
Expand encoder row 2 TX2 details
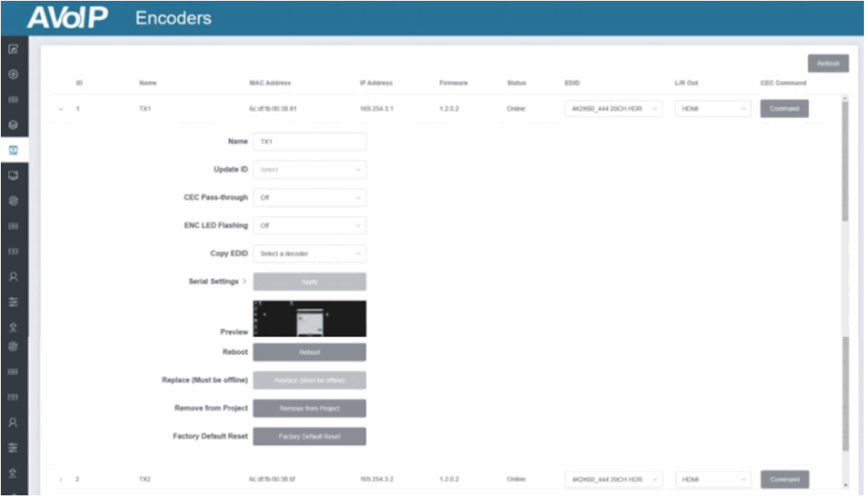[x=60, y=480]
